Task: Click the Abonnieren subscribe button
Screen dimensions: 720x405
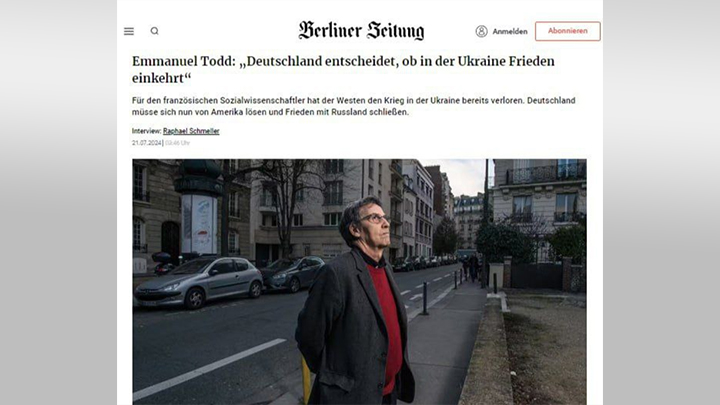Action: pos(568,31)
